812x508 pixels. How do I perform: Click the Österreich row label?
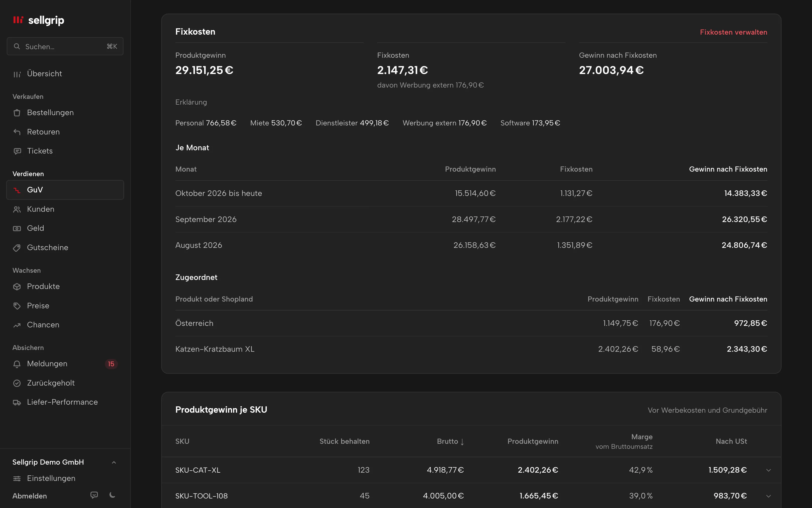tap(194, 323)
